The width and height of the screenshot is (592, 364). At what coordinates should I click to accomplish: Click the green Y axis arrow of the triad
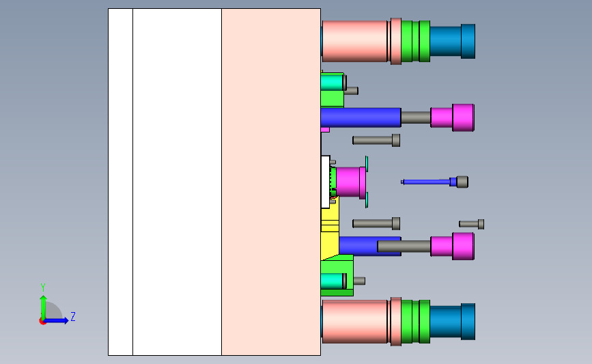(43, 307)
